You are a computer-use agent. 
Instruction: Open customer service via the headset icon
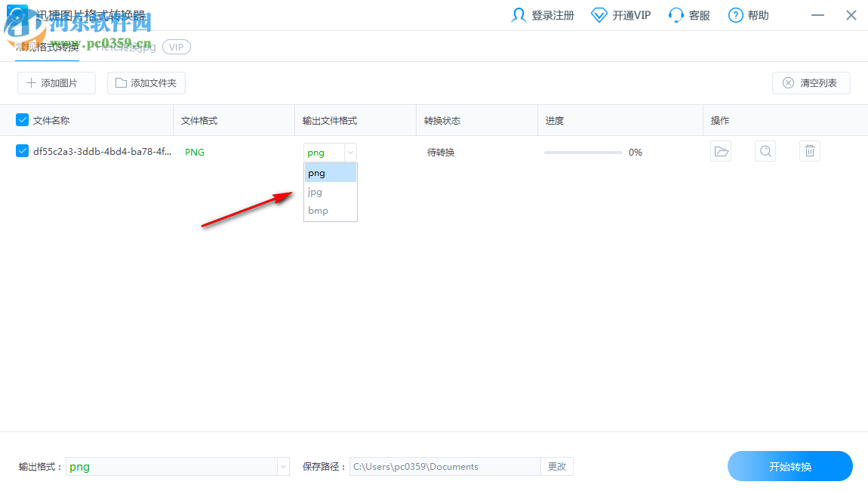(x=676, y=14)
